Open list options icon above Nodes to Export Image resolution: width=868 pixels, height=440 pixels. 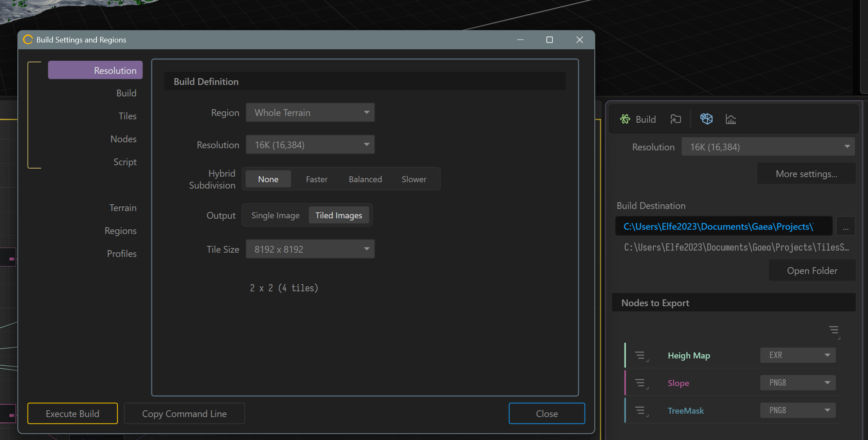(x=834, y=331)
